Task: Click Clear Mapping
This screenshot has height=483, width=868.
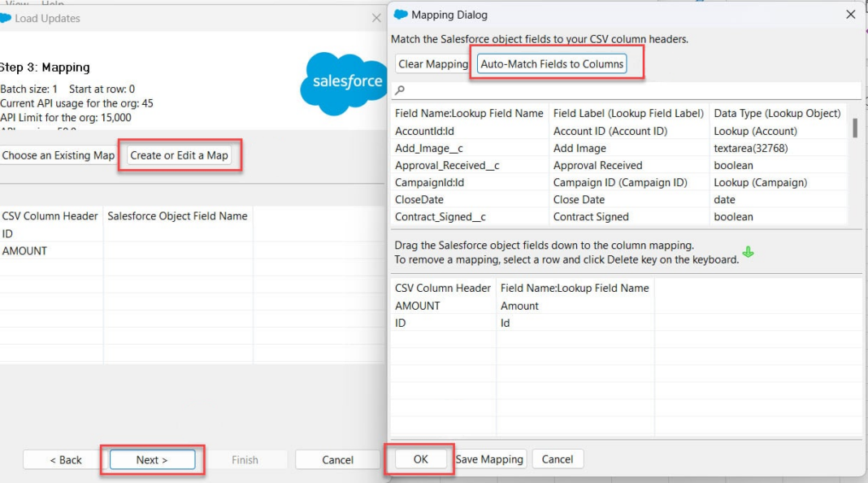Action: point(431,63)
